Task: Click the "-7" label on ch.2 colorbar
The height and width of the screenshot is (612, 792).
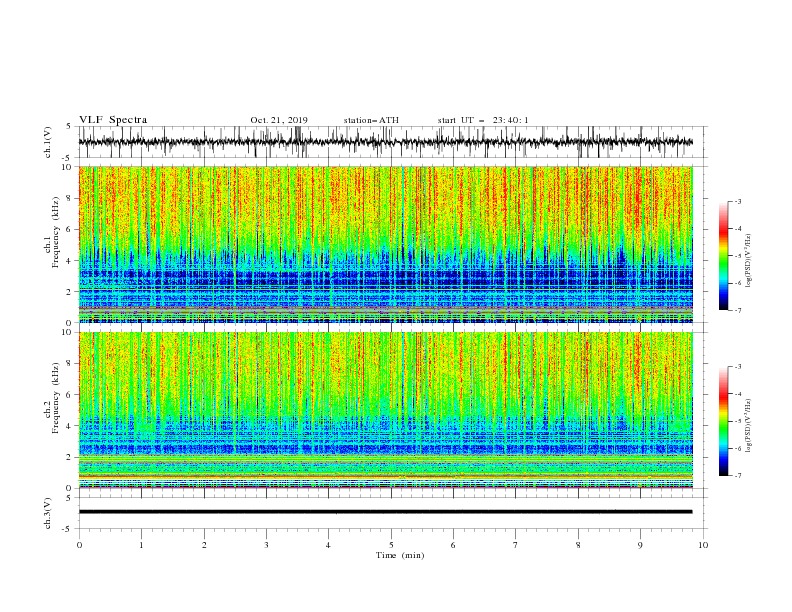Action: click(x=738, y=476)
